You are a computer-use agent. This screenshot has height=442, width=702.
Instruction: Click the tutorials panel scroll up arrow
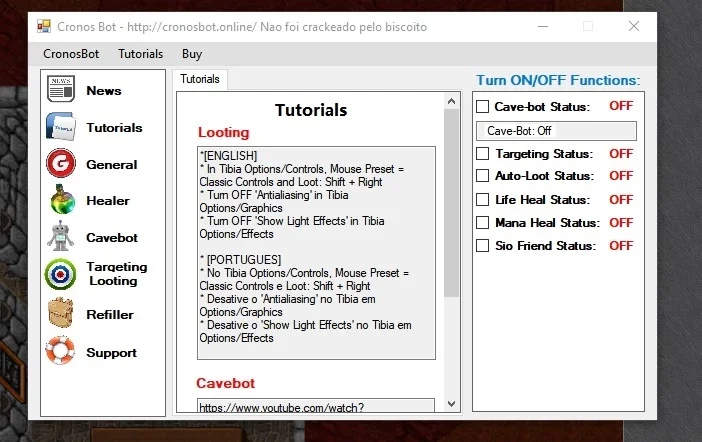451,101
